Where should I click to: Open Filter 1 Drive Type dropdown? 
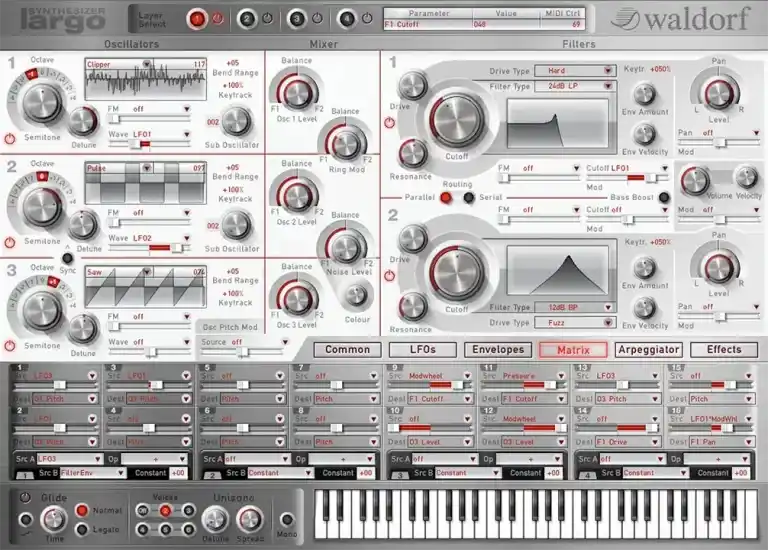coord(575,71)
